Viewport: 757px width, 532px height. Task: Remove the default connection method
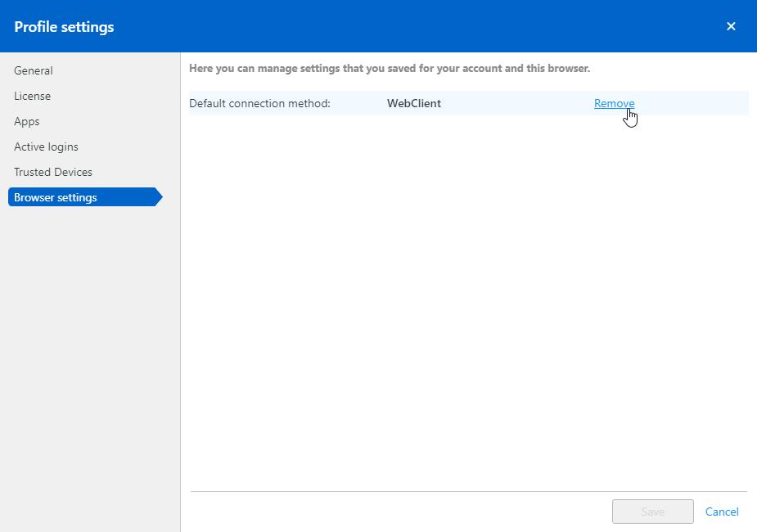pyautogui.click(x=614, y=103)
